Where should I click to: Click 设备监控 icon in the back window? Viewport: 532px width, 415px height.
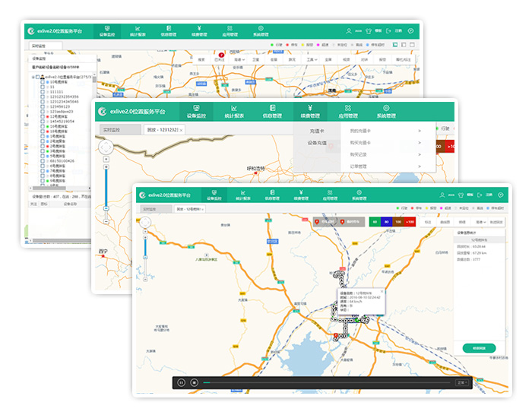106,31
